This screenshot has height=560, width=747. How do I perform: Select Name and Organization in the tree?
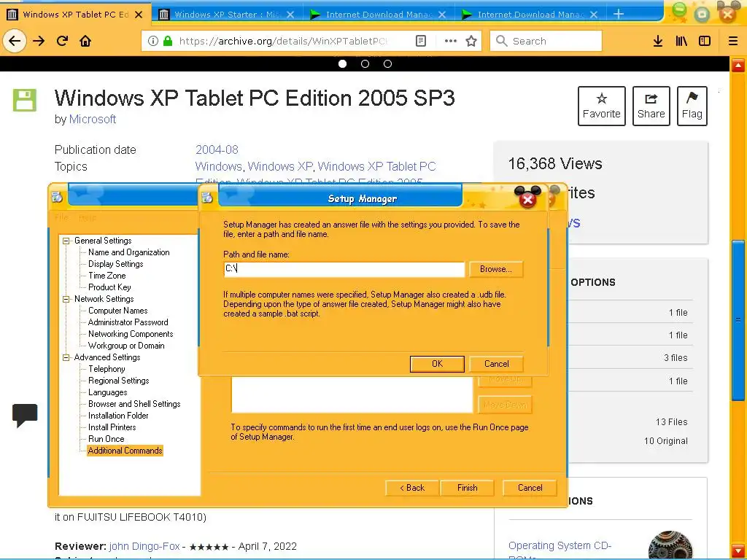(x=128, y=252)
